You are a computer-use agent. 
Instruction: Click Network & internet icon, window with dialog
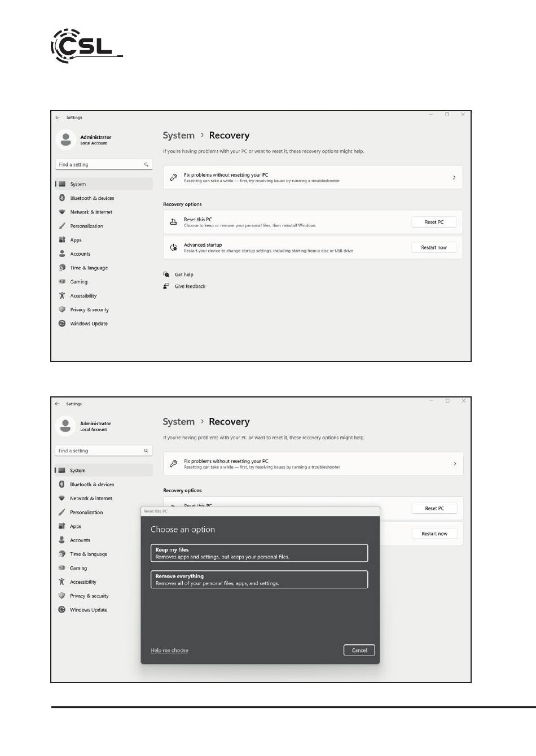[x=61, y=499]
